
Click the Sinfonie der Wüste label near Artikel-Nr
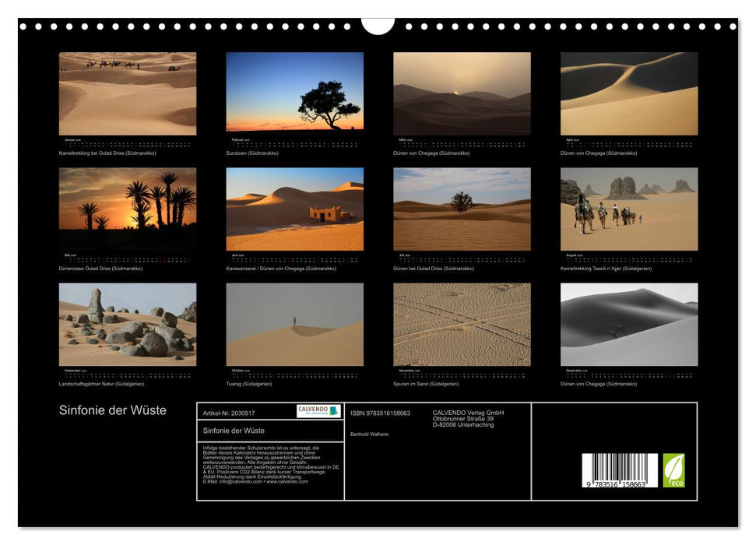pyautogui.click(x=234, y=431)
